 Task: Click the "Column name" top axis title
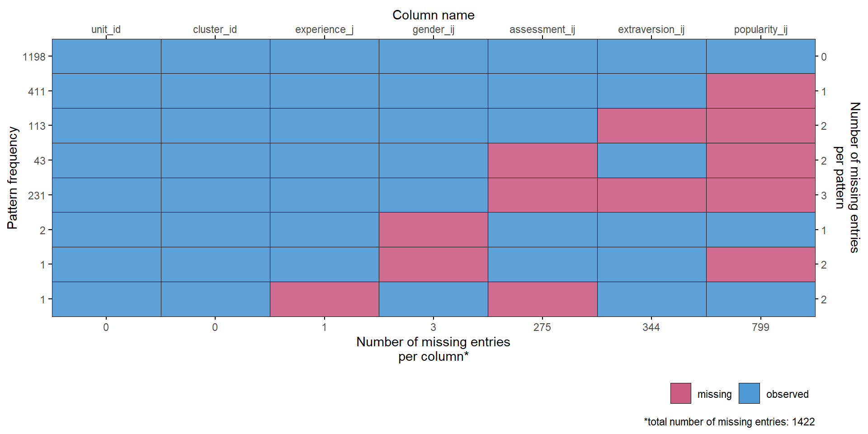(433, 15)
